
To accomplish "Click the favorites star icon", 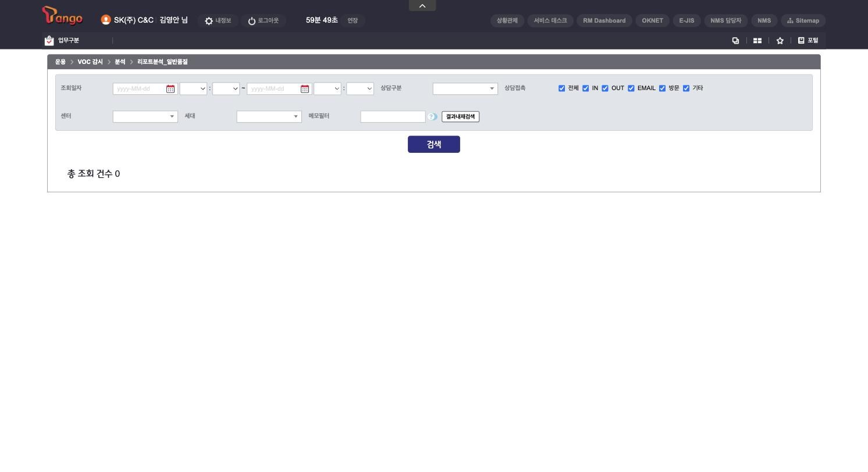I will [780, 41].
